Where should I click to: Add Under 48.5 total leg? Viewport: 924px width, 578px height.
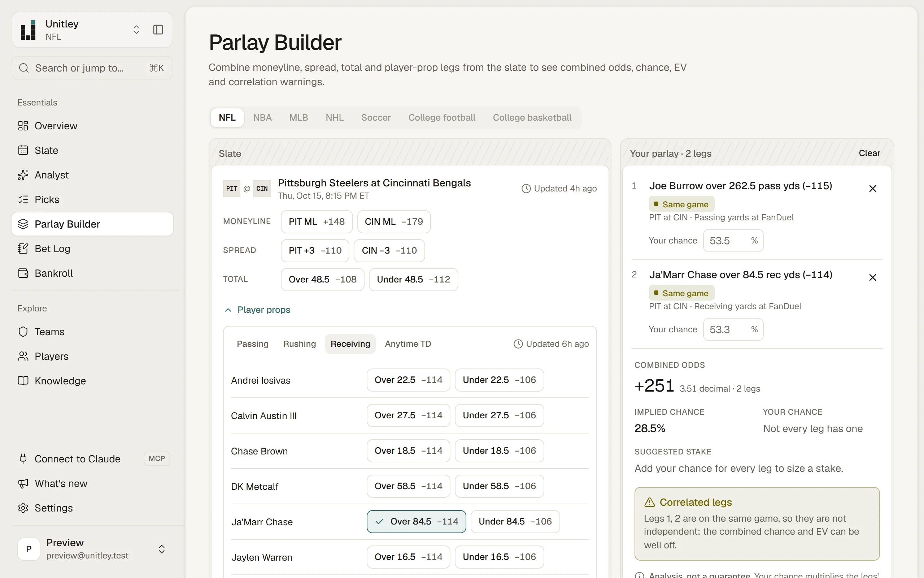(x=413, y=280)
